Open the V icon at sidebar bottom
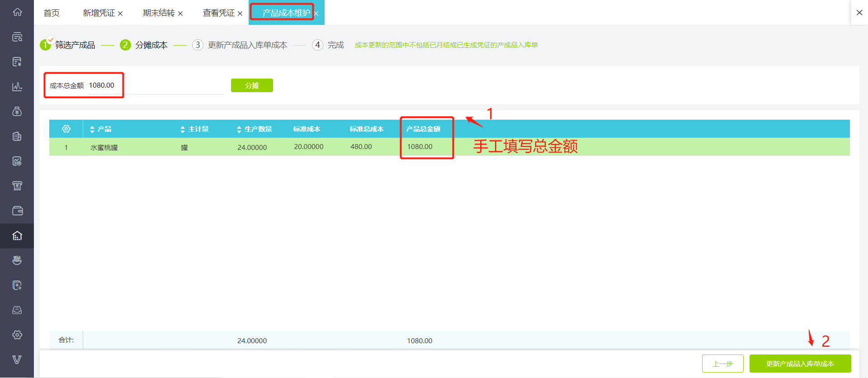 point(17,360)
